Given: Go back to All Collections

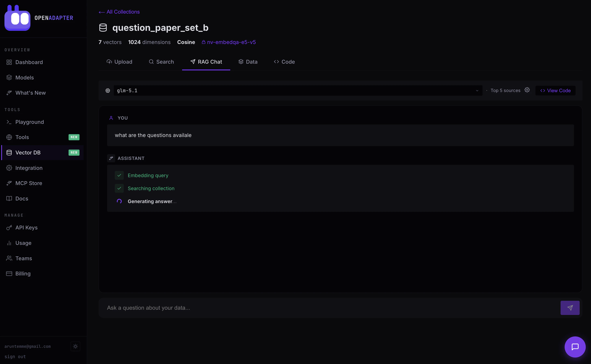Looking at the screenshot, I should click(x=119, y=12).
